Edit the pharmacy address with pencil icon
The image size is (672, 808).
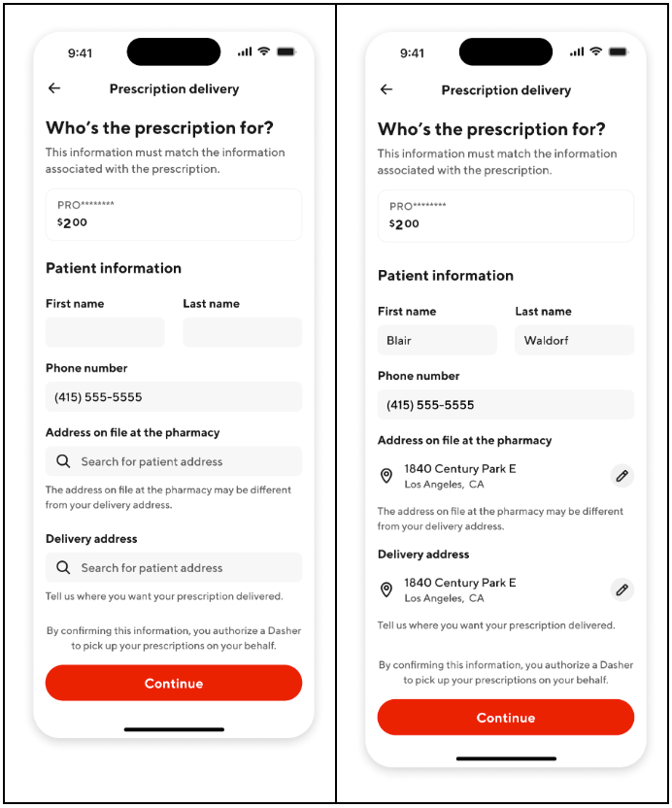pos(622,476)
